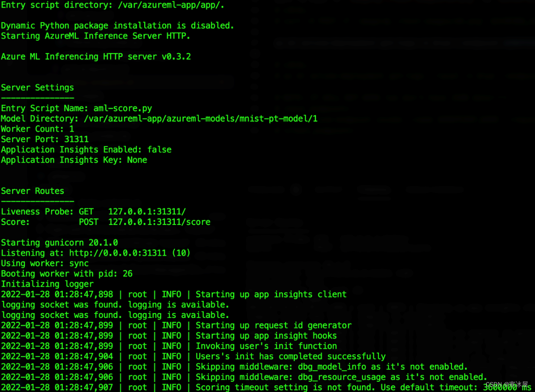The image size is (535, 392).
Task: Click 'Starting AzureML Inference Server HTTP.' line
Action: pyautogui.click(x=96, y=36)
